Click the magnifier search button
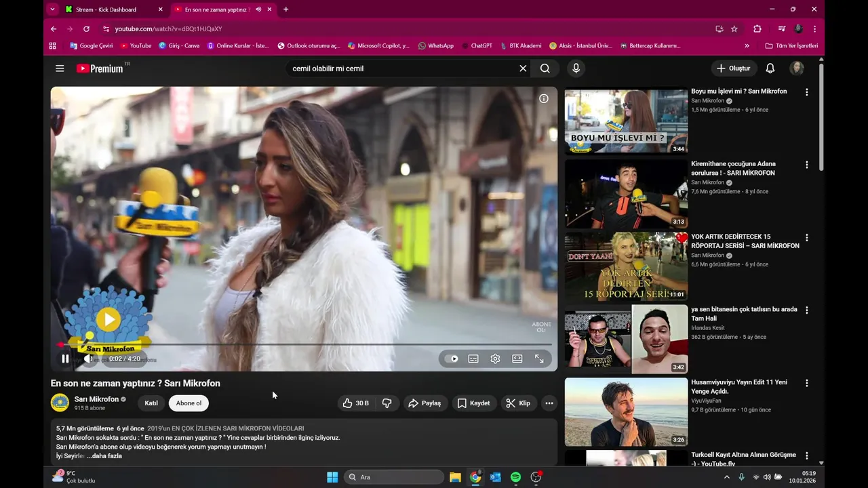868x488 pixels. click(545, 68)
